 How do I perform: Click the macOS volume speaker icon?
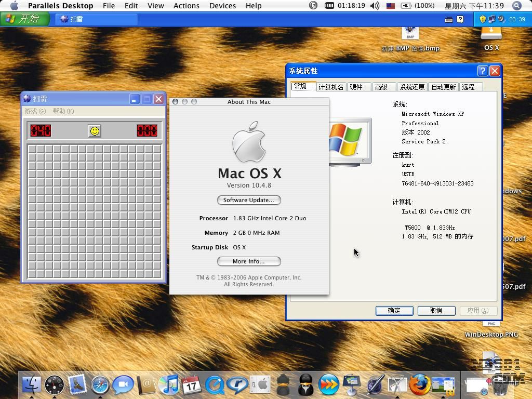[x=375, y=6]
